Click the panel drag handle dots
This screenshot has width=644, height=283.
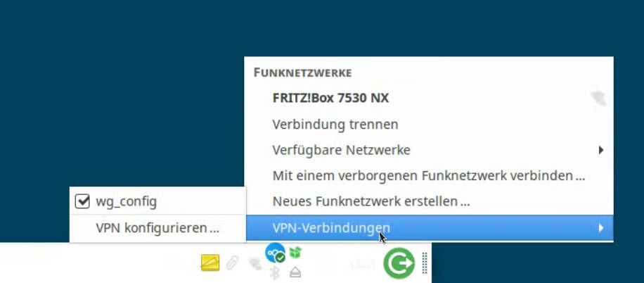[425, 263]
